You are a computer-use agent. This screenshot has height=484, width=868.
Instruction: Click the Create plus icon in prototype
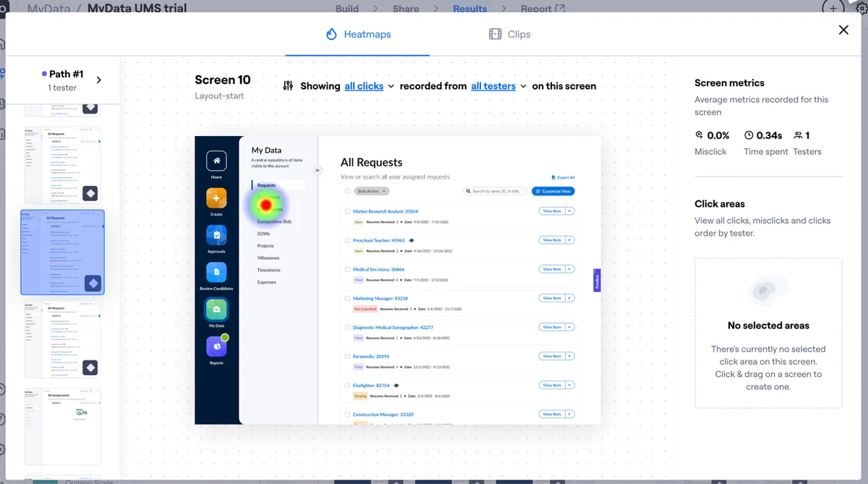[216, 198]
